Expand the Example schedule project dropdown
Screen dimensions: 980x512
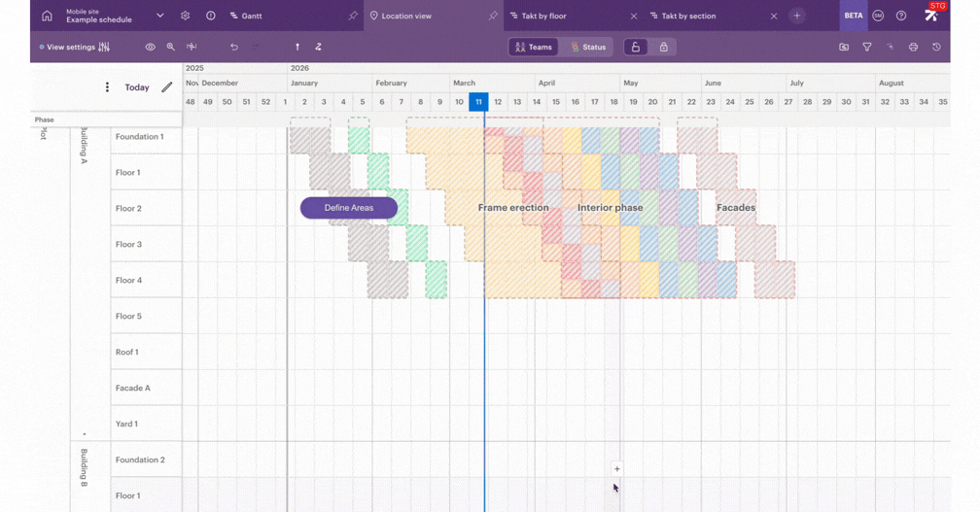(159, 16)
